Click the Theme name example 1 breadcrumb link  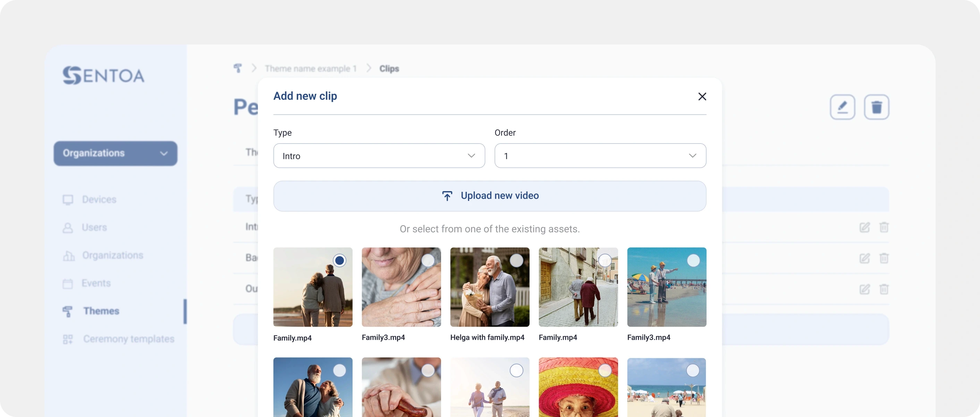(311, 68)
